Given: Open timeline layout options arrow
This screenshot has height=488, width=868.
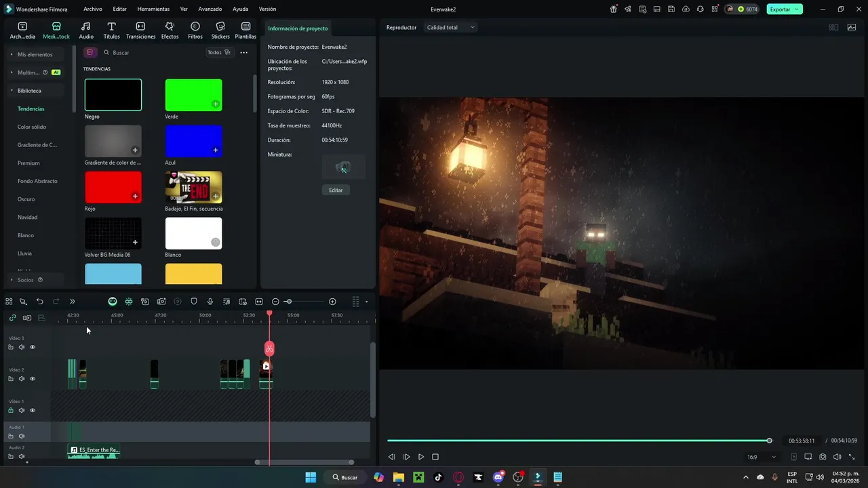Looking at the screenshot, I should 367,302.
